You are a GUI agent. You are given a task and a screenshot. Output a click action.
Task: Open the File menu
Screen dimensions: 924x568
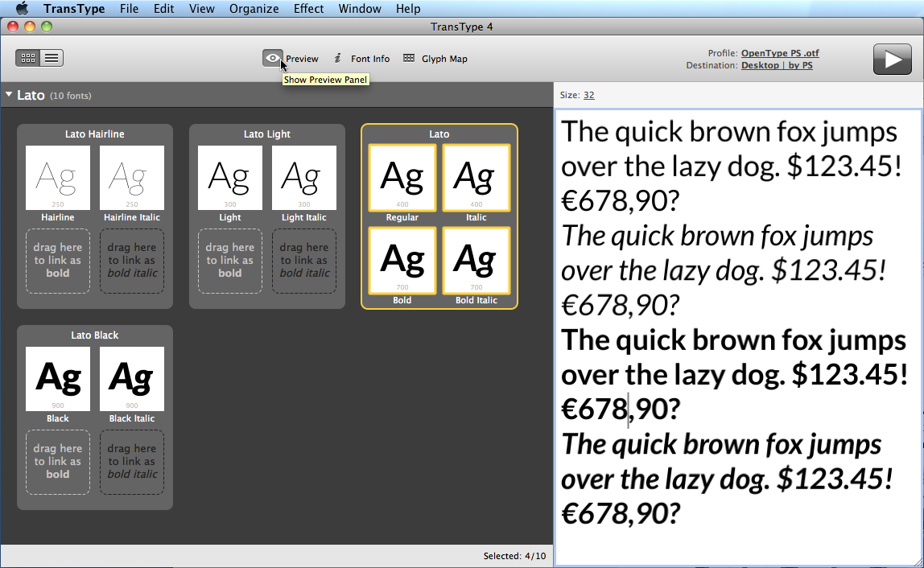tap(129, 9)
